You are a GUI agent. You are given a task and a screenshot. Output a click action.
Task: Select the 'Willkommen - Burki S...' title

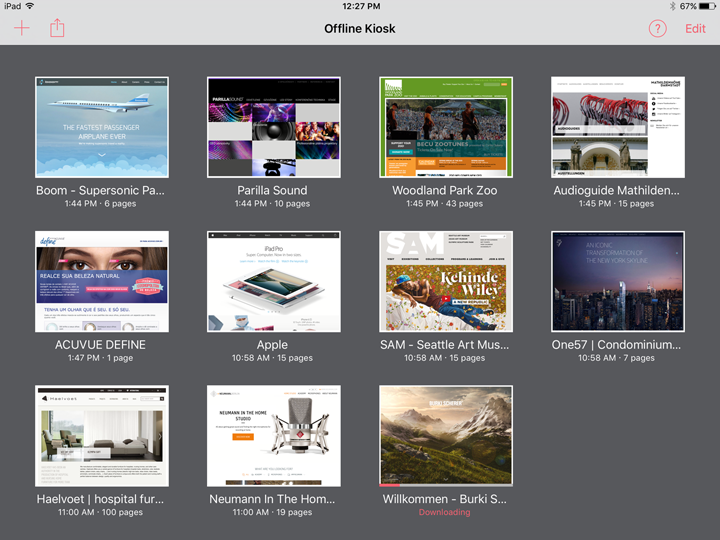coord(444,499)
